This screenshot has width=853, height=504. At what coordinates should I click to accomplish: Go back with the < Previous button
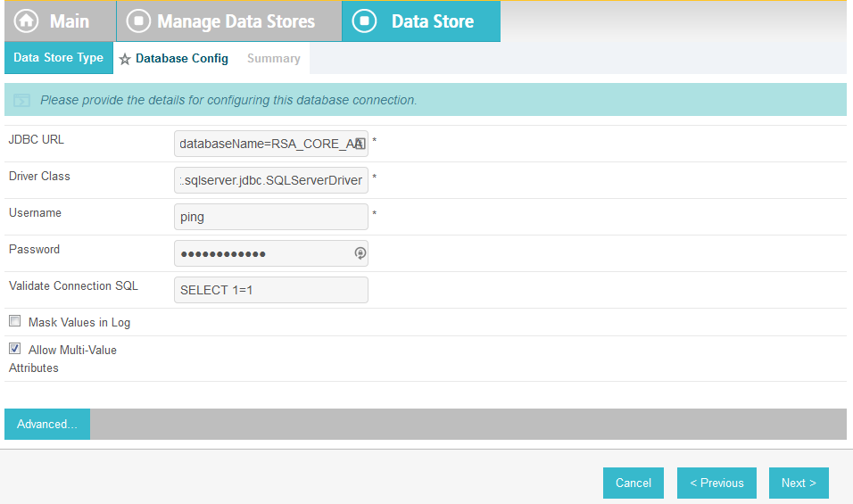click(716, 483)
